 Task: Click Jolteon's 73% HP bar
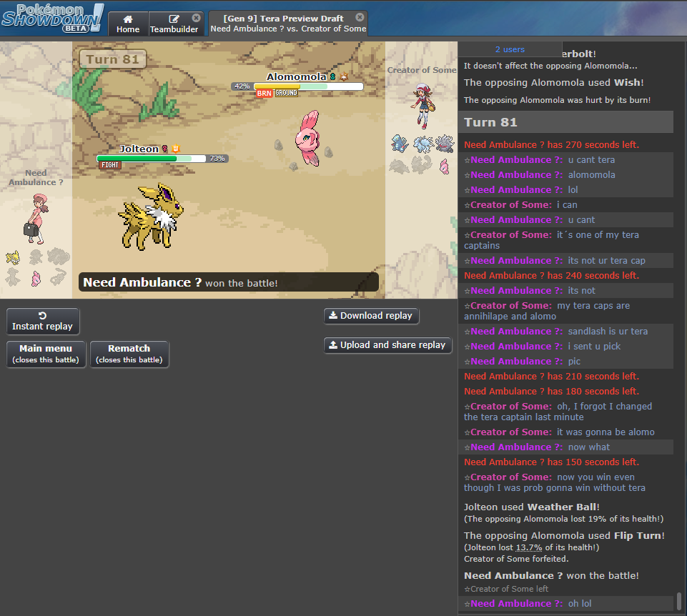(151, 158)
